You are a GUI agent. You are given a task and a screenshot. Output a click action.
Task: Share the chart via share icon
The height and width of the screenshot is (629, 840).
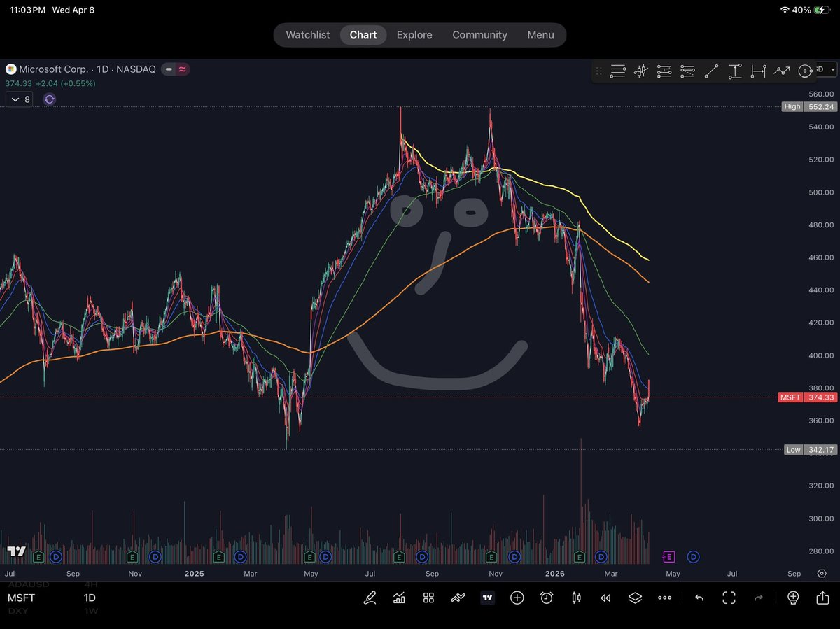coord(822,598)
